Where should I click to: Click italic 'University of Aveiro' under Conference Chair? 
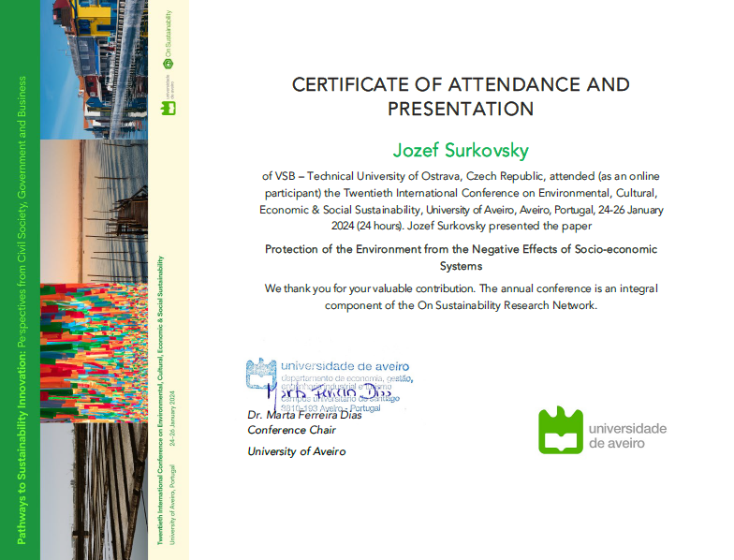coord(297,451)
